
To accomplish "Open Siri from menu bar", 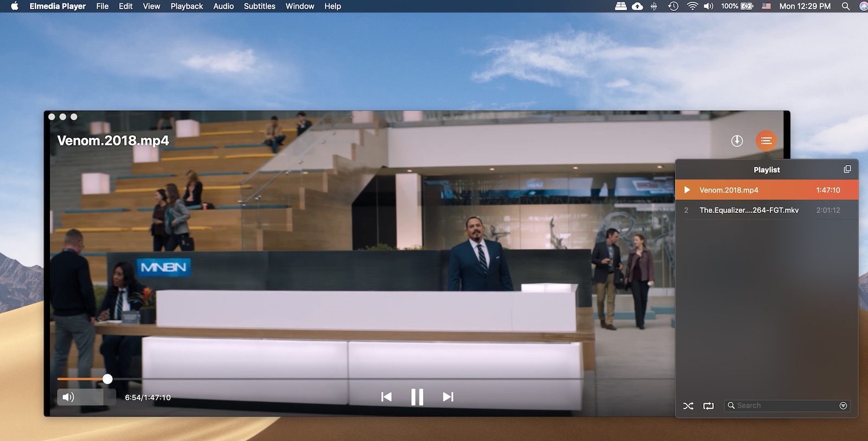I will pyautogui.click(x=863, y=6).
